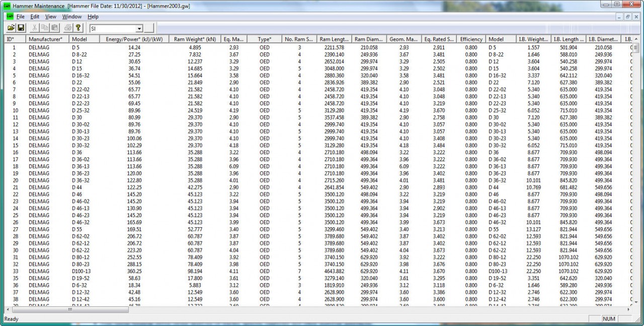
Task: Click the energy cell 288.15
Action: pyautogui.click(x=134, y=264)
